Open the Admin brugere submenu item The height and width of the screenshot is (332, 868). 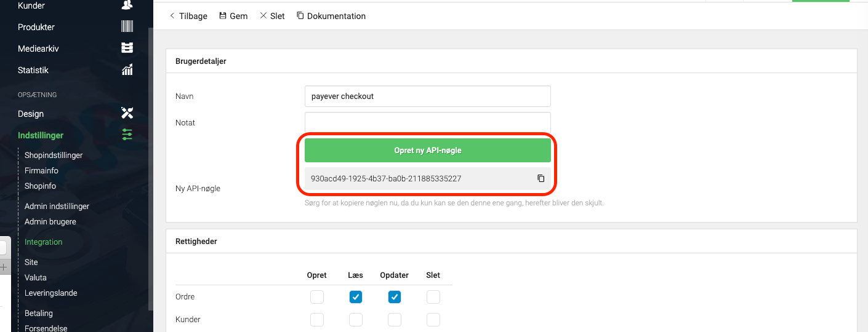[50, 222]
